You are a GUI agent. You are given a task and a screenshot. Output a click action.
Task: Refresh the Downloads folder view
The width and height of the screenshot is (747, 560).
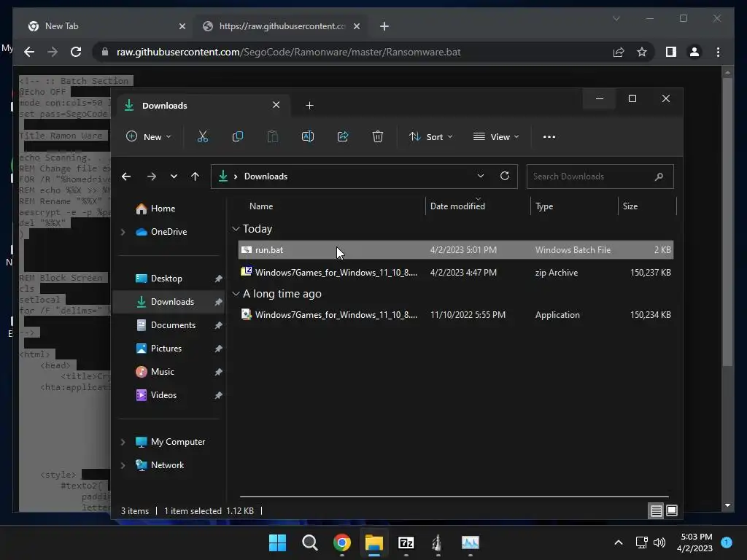[505, 176]
